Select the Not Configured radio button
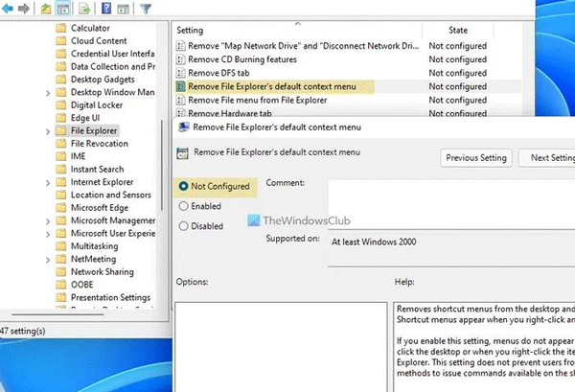Viewport: 575px width, 392px height. 183,186
